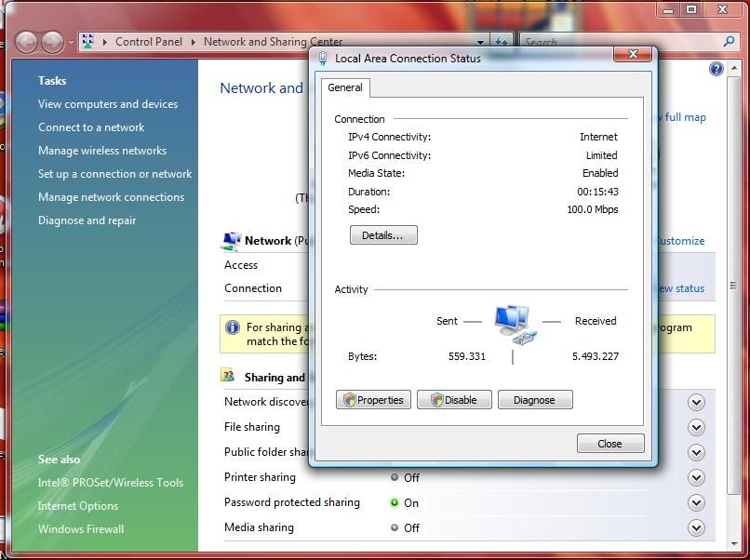
Task: Maximize the Control Panel window
Action: [691, 9]
